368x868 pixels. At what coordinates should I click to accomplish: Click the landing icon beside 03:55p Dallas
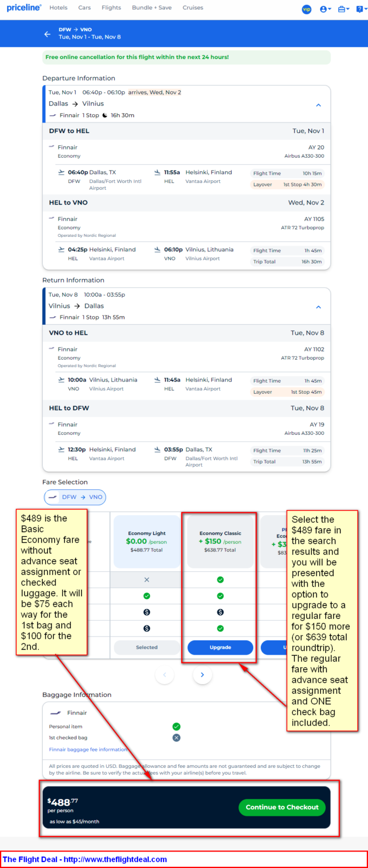[158, 449]
